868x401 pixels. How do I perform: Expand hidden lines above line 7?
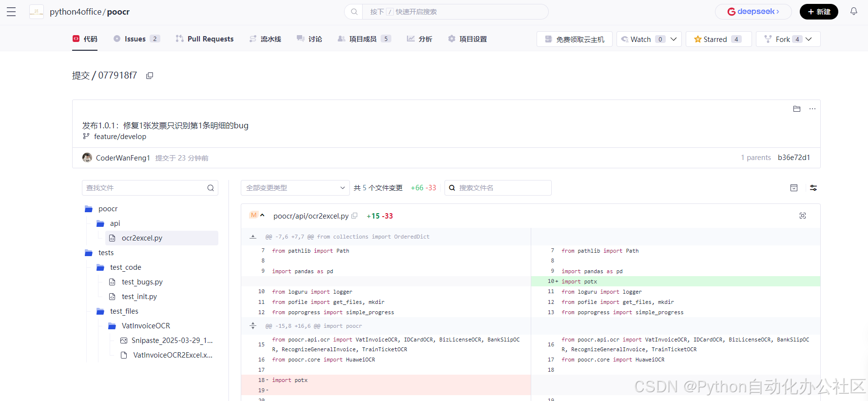pyautogui.click(x=253, y=237)
